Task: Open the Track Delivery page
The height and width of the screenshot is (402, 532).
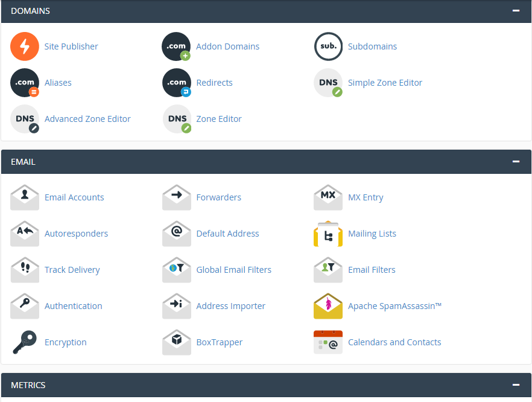Action: click(x=74, y=270)
